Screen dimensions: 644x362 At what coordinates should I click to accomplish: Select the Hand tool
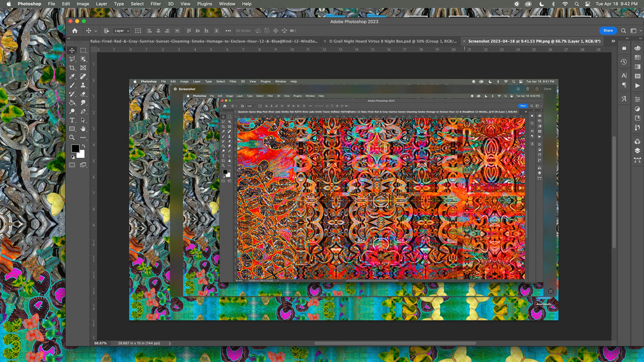point(83,129)
